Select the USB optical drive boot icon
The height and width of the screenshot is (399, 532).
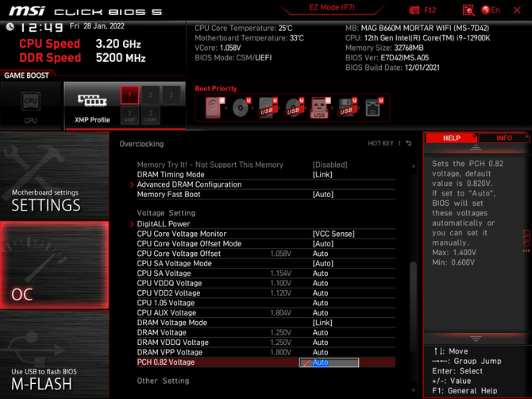294,107
